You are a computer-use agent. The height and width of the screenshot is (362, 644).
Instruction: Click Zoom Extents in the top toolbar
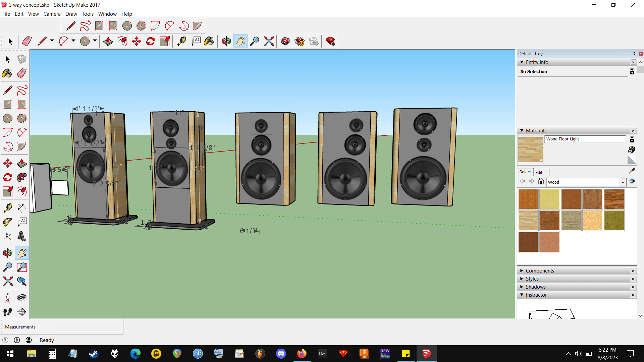[x=269, y=41]
